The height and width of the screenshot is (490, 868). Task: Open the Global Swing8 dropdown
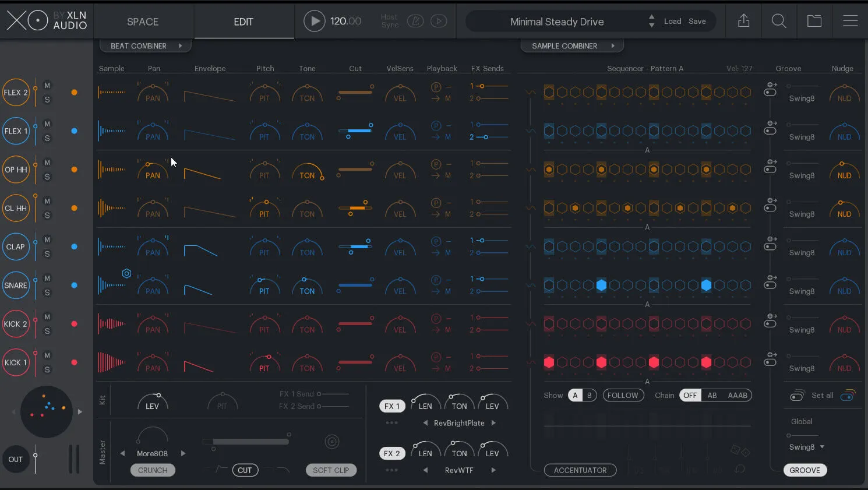tap(806, 447)
